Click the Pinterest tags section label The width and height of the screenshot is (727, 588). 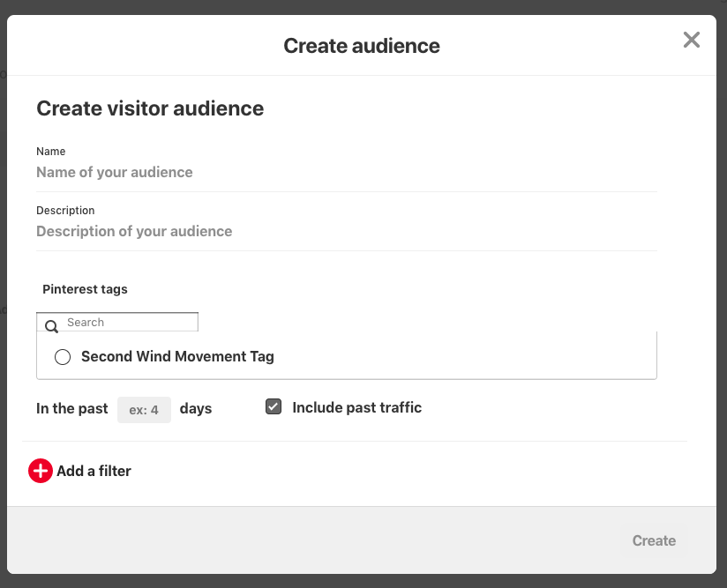pyautogui.click(x=85, y=289)
